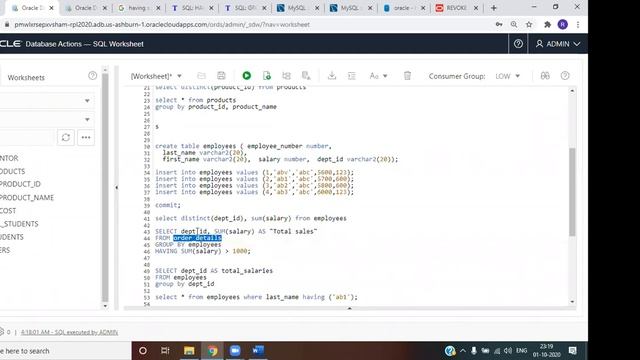This screenshot has height=360, width=640.
Task: Click the trash Clear icon
Action: pos(407,76)
